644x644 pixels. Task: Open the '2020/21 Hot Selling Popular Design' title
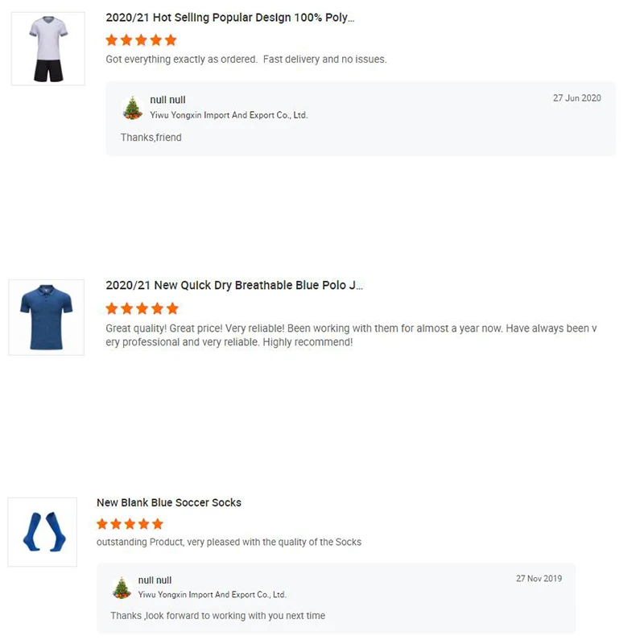point(229,18)
